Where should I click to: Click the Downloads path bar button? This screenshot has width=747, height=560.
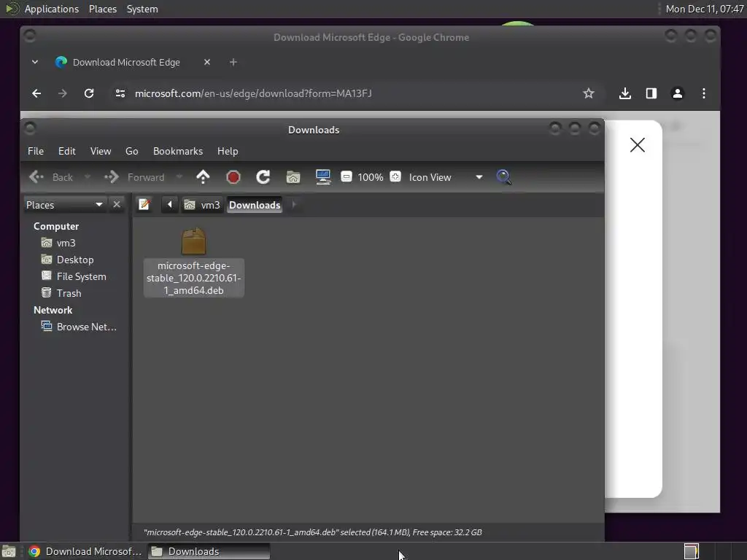point(255,205)
